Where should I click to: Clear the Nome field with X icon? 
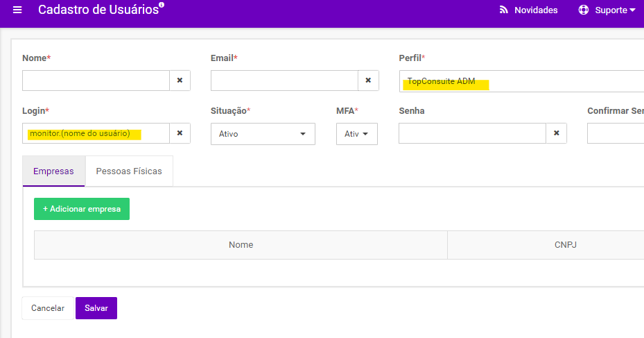180,81
